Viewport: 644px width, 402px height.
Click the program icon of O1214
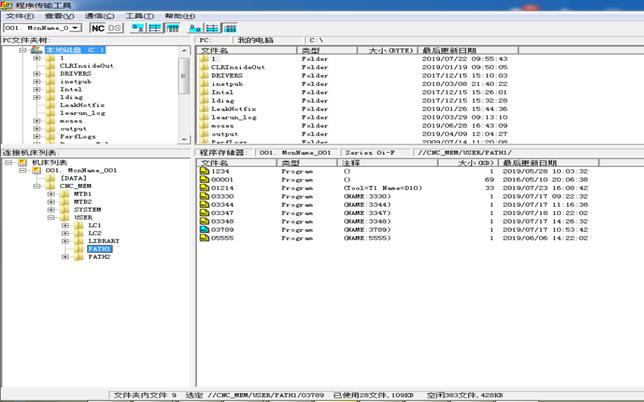pyautogui.click(x=204, y=188)
